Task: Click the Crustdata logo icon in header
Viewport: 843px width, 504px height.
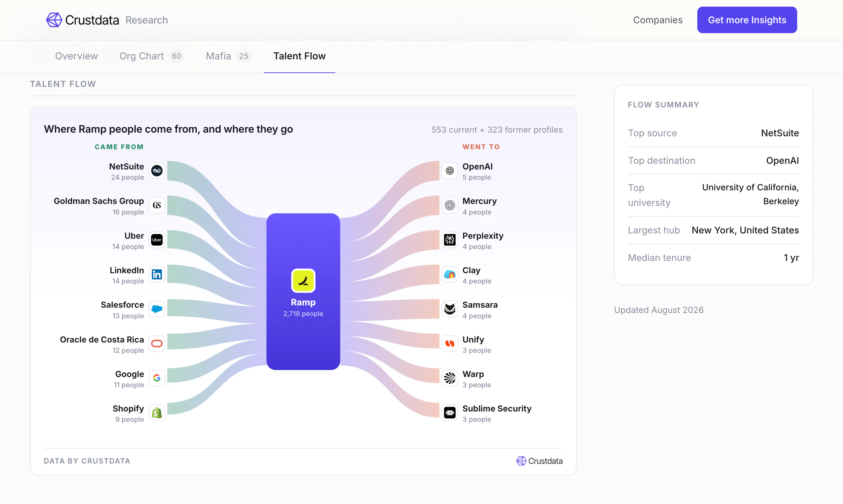Action: click(x=54, y=20)
